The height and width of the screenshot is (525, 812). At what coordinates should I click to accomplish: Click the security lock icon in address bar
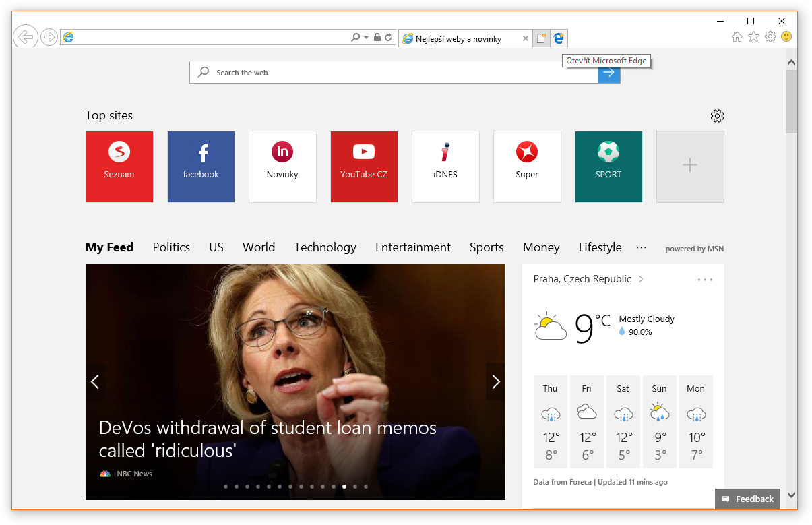tap(377, 38)
